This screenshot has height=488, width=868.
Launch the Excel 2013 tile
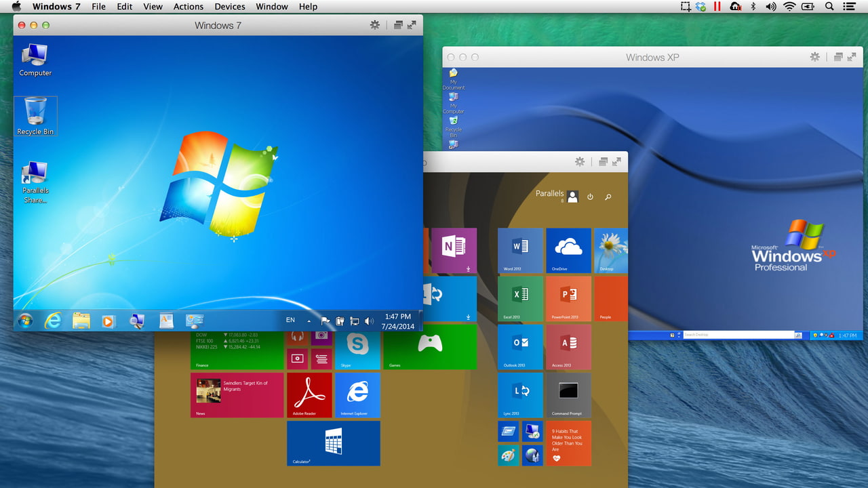coord(520,298)
